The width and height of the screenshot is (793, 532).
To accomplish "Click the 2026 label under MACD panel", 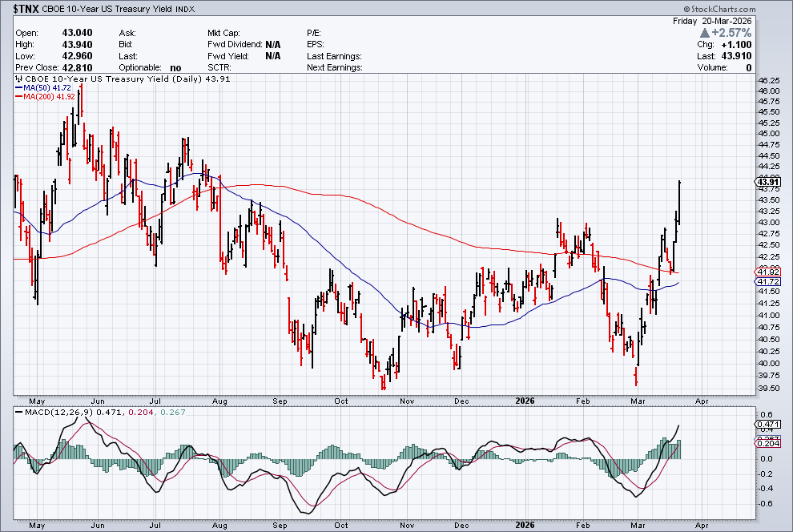I will [x=525, y=526].
